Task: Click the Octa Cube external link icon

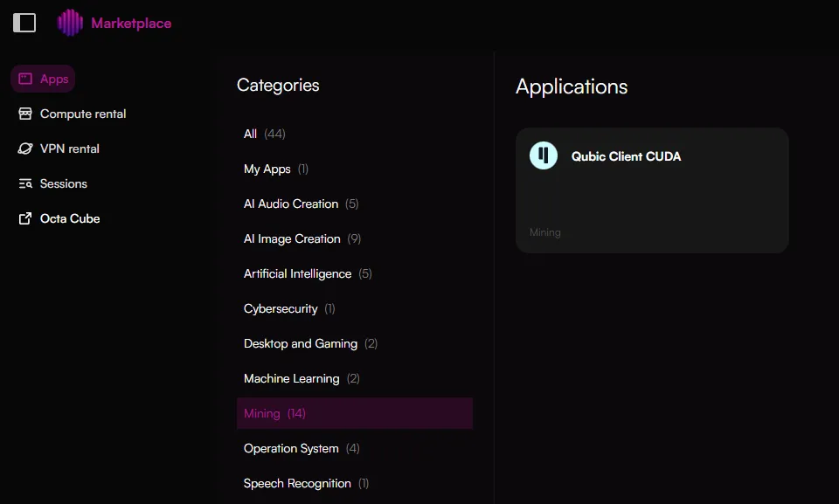Action: [x=25, y=218]
